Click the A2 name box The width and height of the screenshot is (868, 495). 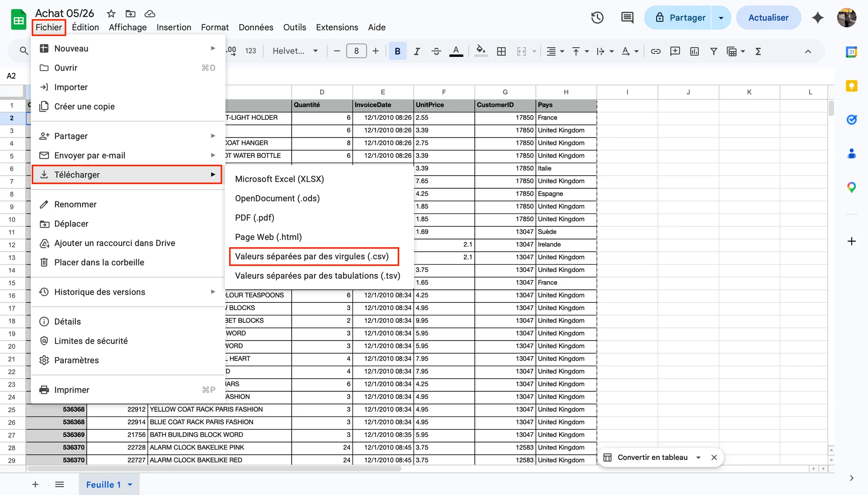(11, 76)
